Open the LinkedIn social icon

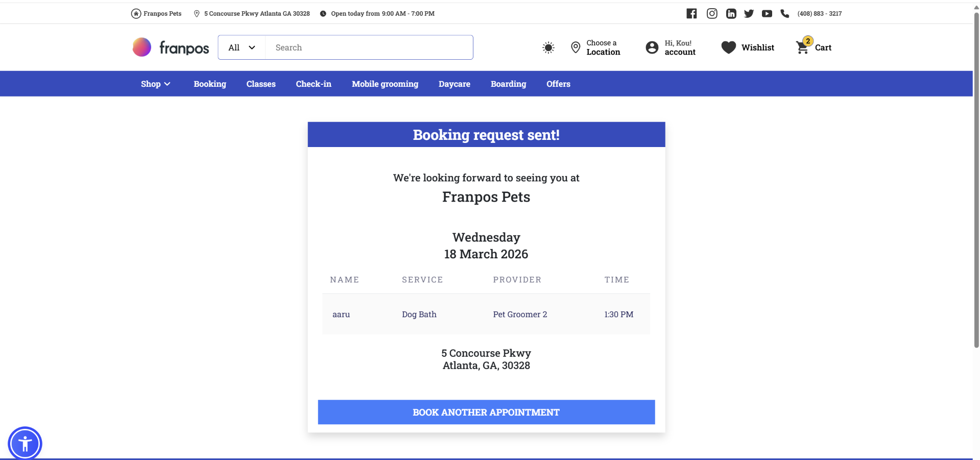tap(731, 14)
